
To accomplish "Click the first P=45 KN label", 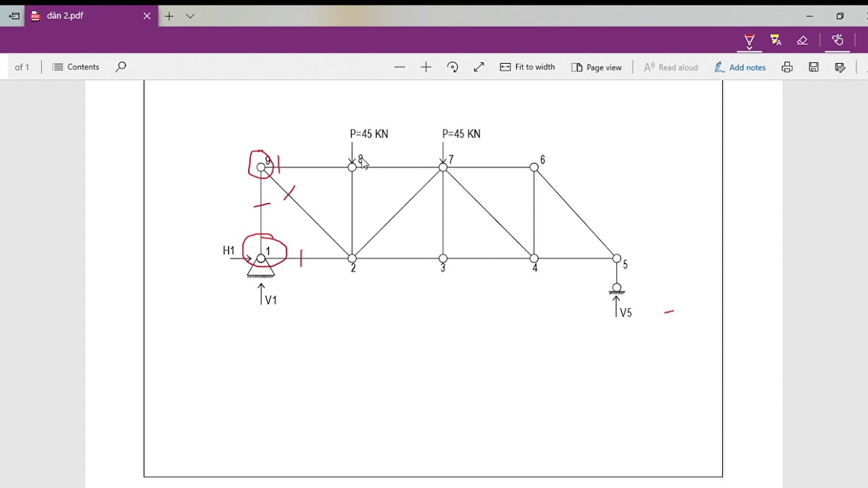I will pyautogui.click(x=369, y=134).
